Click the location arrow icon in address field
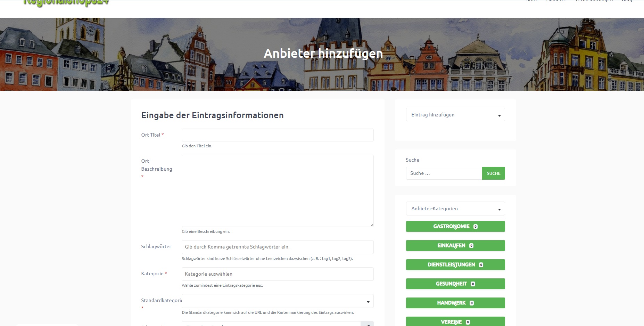This screenshot has height=326, width=644. click(x=367, y=324)
